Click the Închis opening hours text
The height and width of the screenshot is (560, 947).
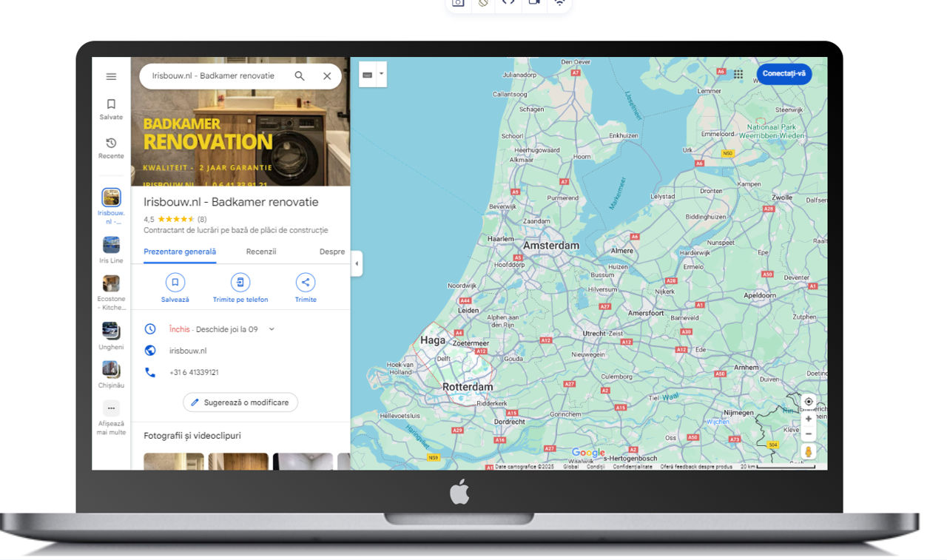179,329
